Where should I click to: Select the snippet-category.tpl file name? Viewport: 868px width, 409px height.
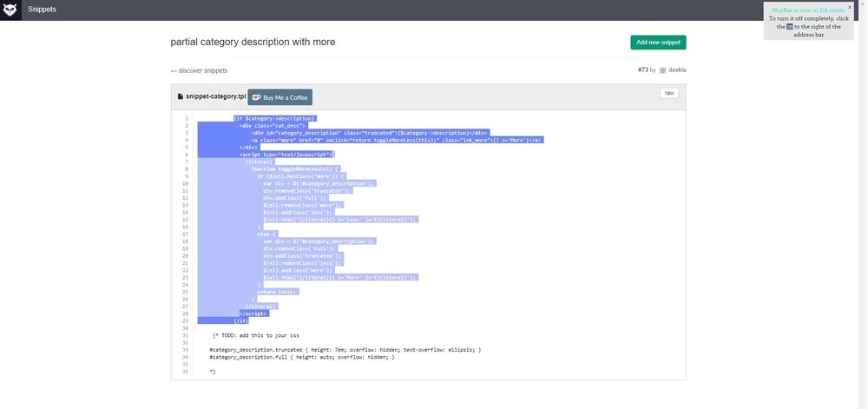(216, 96)
